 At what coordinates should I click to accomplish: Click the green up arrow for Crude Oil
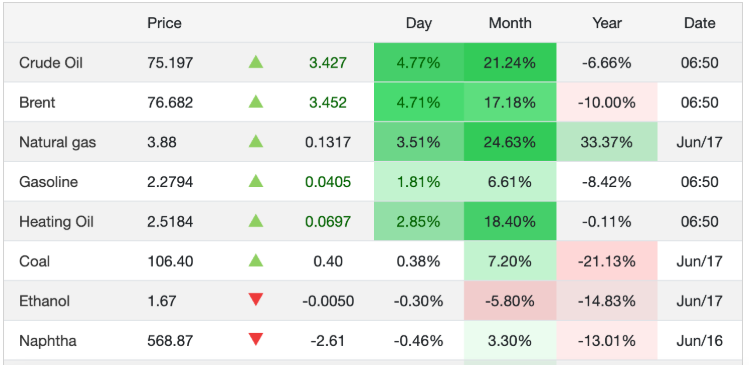pos(256,63)
